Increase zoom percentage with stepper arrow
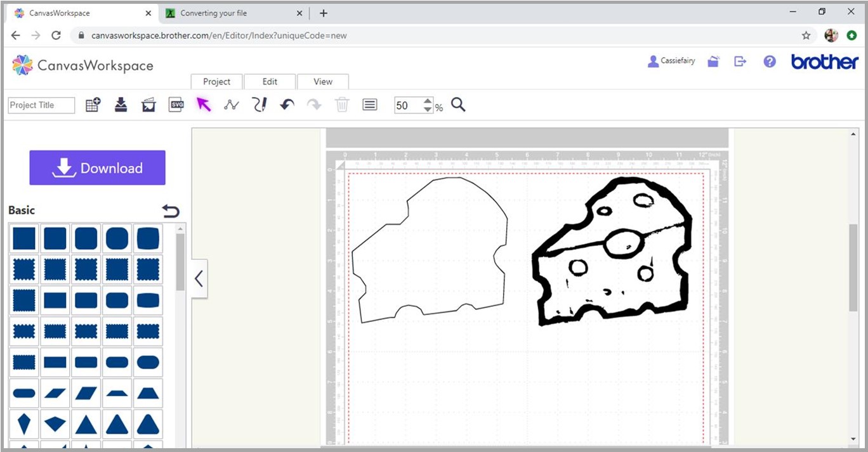Image resolution: width=868 pixels, height=452 pixels. point(428,101)
